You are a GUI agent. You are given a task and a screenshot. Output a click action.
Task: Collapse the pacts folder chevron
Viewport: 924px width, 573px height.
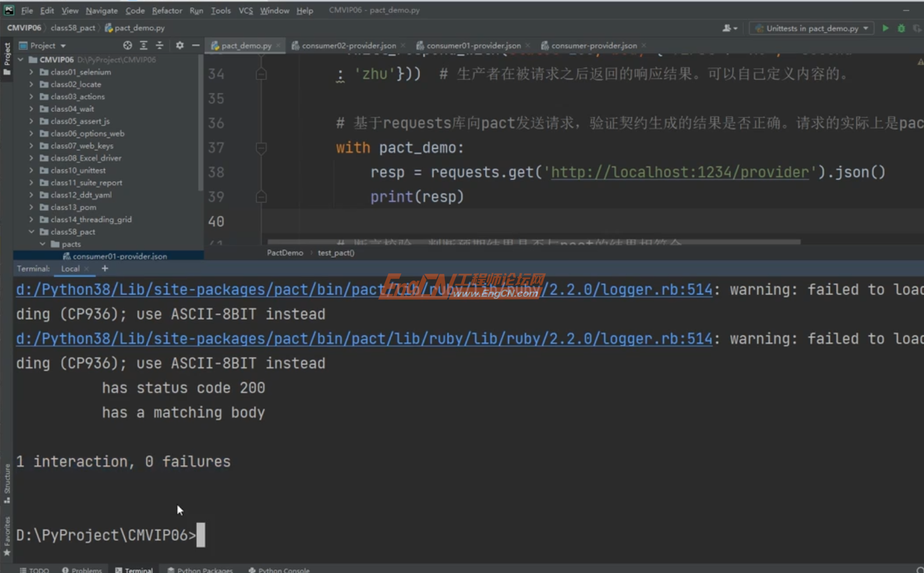42,244
